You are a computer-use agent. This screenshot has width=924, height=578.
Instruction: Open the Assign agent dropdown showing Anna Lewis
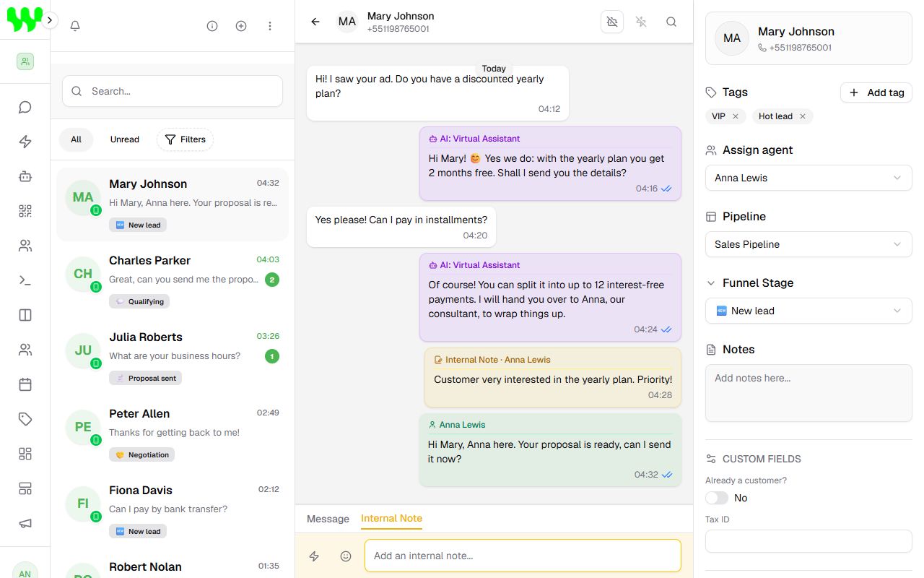(808, 178)
